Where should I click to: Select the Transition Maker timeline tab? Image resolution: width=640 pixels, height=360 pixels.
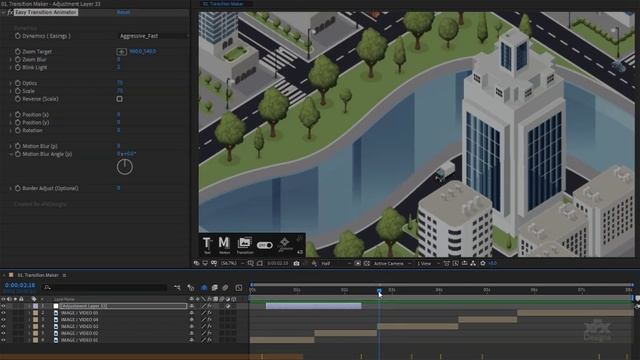[38, 275]
